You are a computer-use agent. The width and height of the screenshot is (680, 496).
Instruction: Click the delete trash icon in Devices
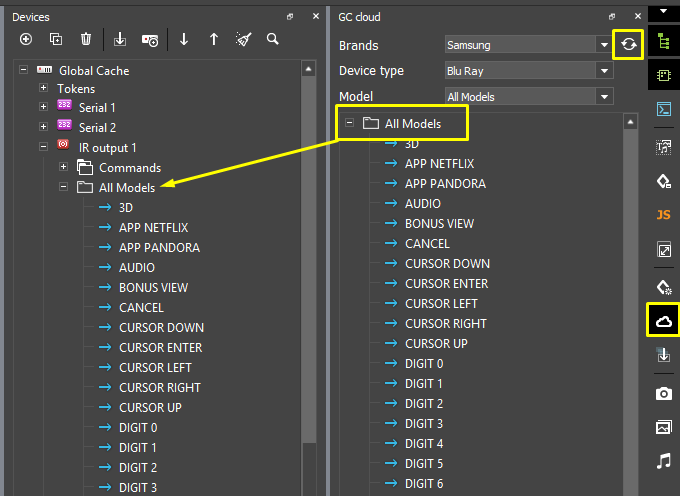86,39
